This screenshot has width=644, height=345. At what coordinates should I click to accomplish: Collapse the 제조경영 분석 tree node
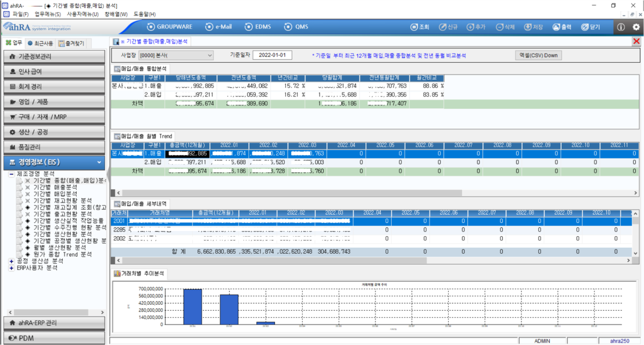click(12, 174)
